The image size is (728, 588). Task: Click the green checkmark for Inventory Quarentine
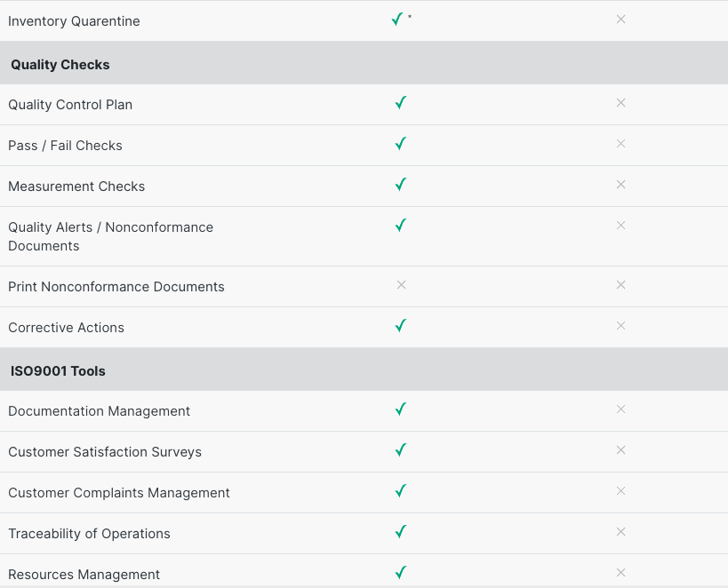(397, 20)
